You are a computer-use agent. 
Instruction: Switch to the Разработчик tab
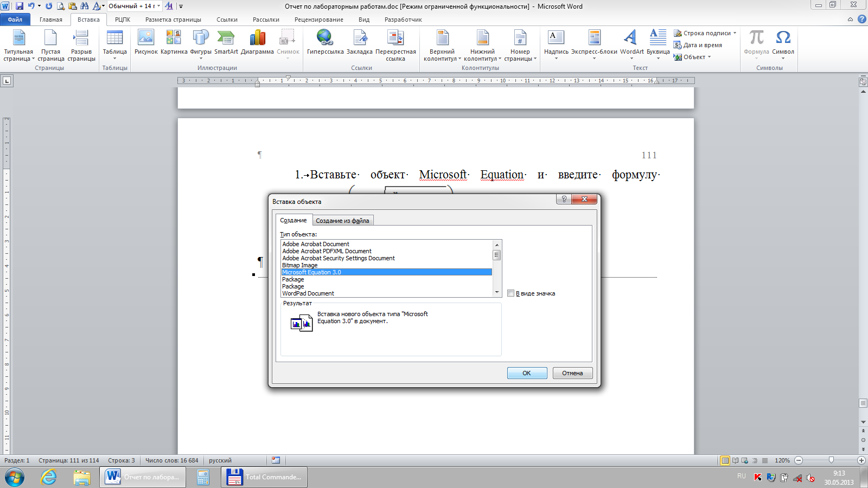pos(403,20)
